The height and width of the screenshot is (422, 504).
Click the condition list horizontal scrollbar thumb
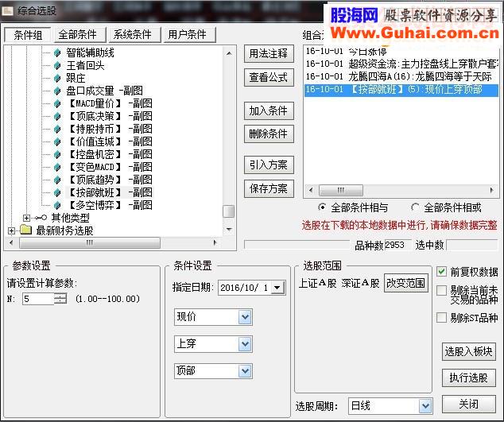click(x=341, y=190)
